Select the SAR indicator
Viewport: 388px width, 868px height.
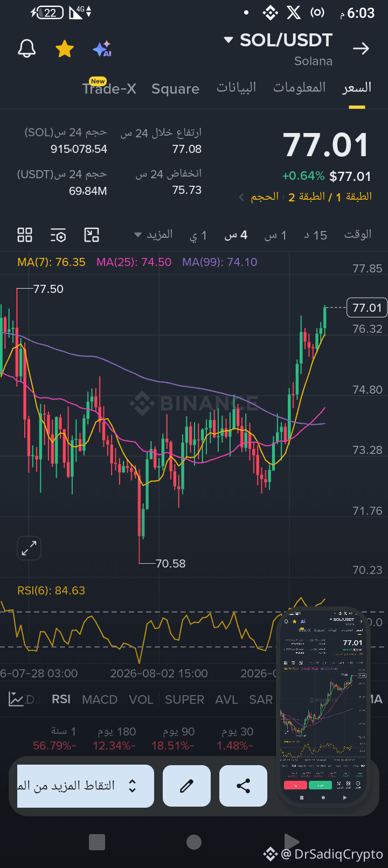261,699
